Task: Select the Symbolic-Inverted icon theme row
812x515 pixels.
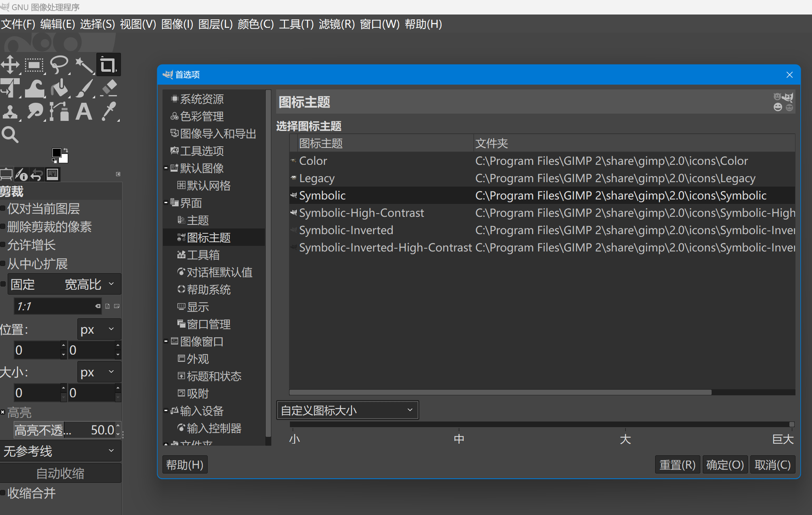Action: click(542, 230)
